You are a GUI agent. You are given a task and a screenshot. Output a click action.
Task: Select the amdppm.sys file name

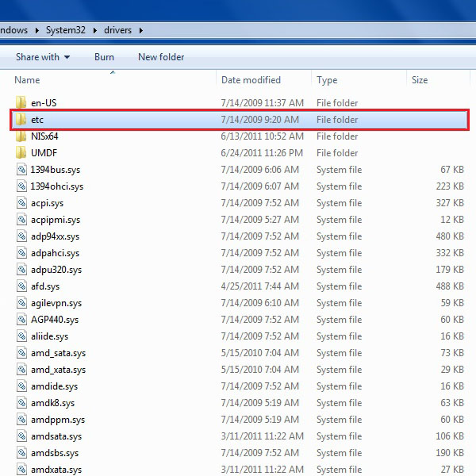(x=58, y=420)
